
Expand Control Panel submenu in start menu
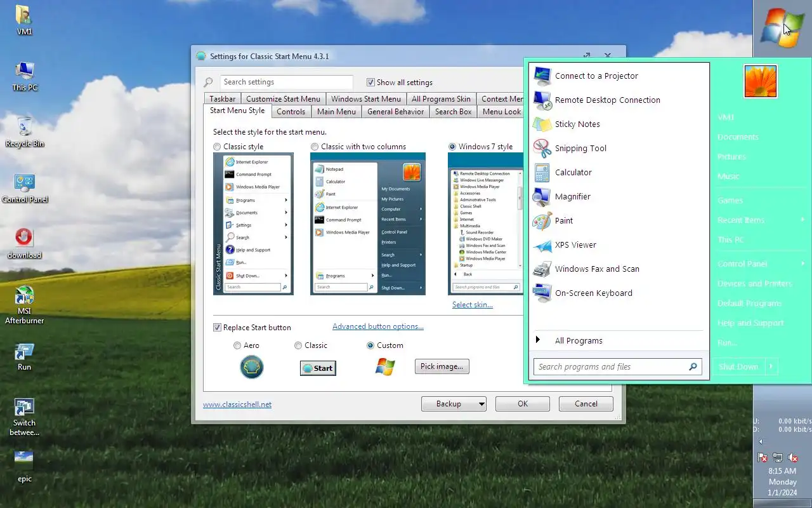pyautogui.click(x=803, y=264)
